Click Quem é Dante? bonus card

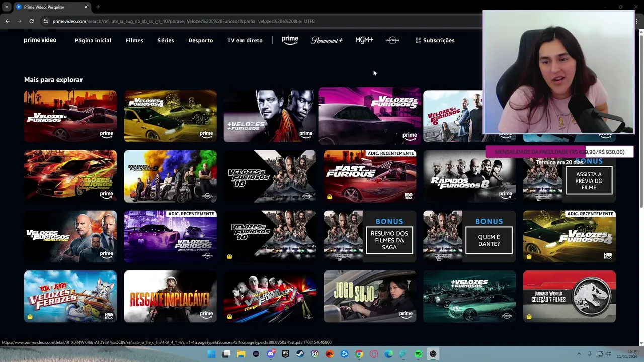point(469,236)
